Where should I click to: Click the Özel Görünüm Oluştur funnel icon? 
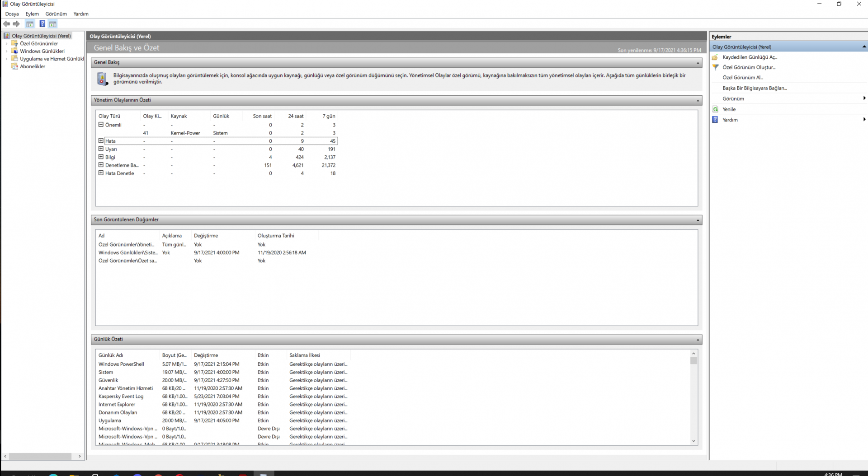715,67
